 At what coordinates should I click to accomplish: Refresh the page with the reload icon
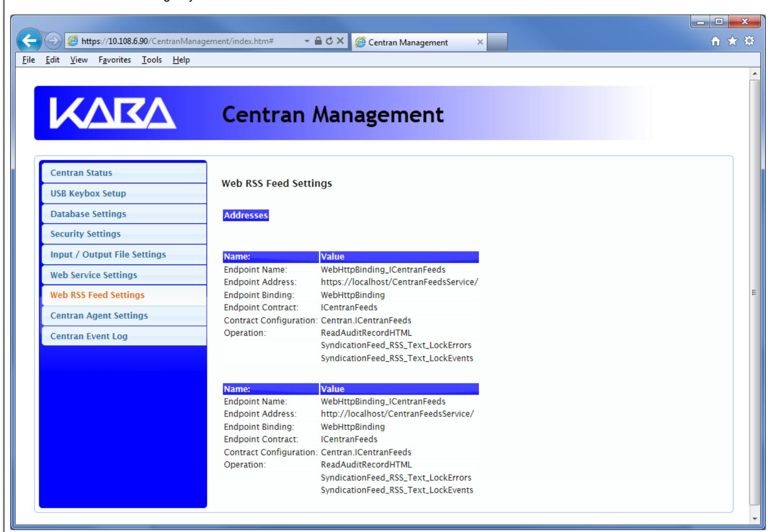[x=329, y=42]
